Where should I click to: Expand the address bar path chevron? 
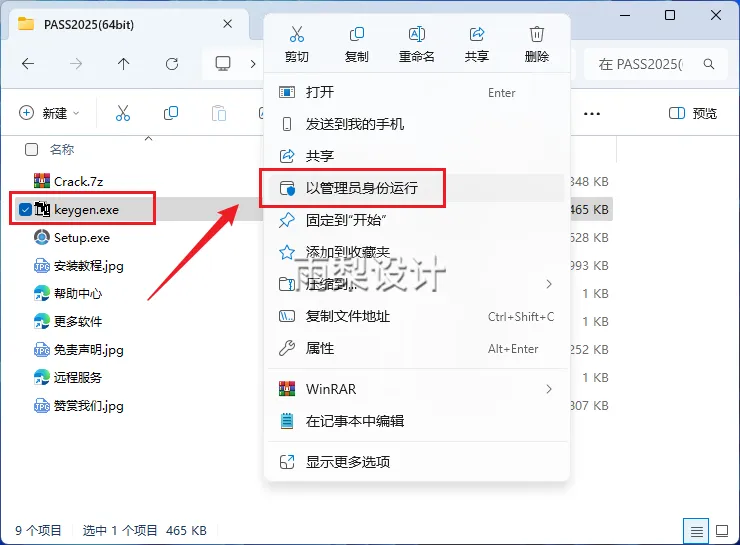point(253,64)
